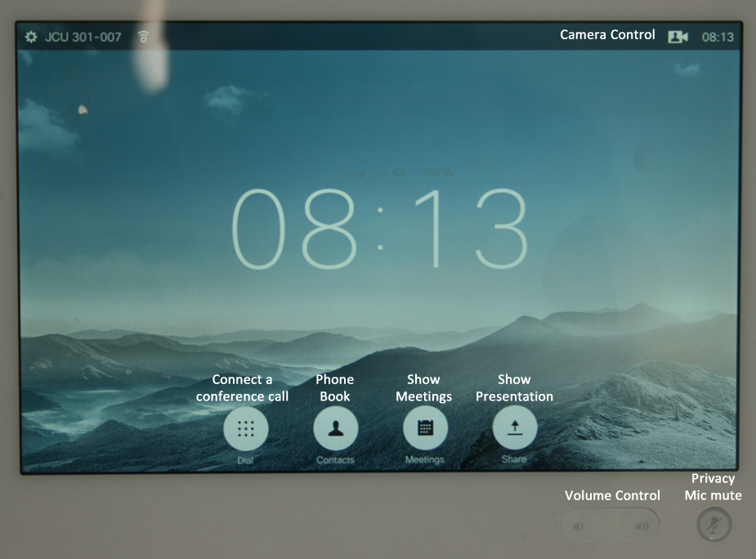Tap the Contacts label text
Viewport: 756px width, 559px height.
335,460
